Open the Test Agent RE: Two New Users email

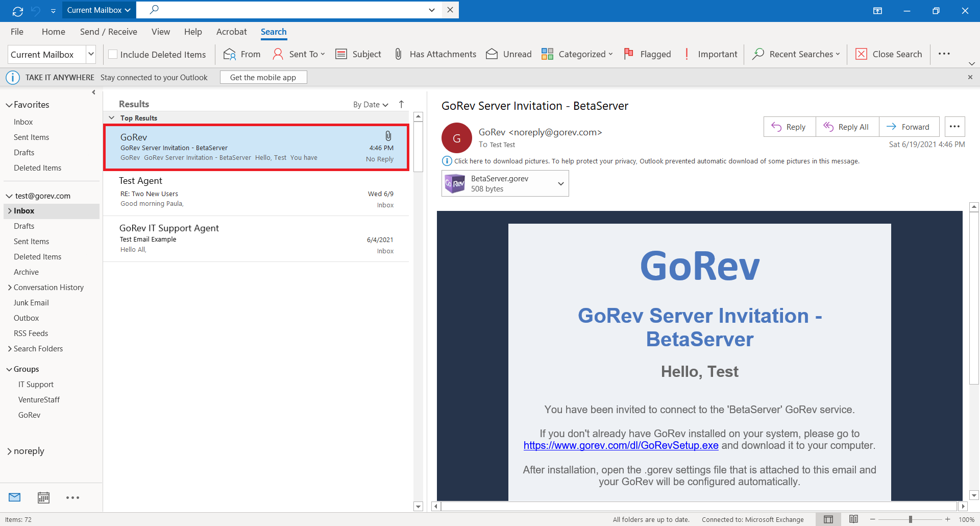256,193
